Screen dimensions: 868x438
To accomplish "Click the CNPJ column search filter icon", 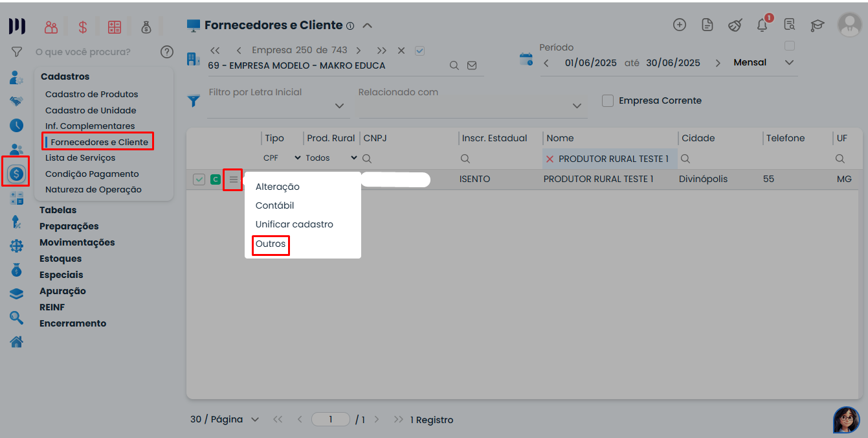I will [x=367, y=159].
